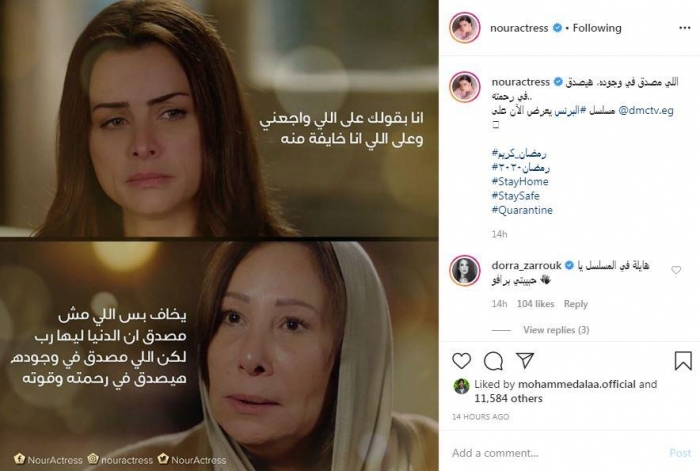Expand View replies (3)
The image size is (700, 471).
coord(556,329)
